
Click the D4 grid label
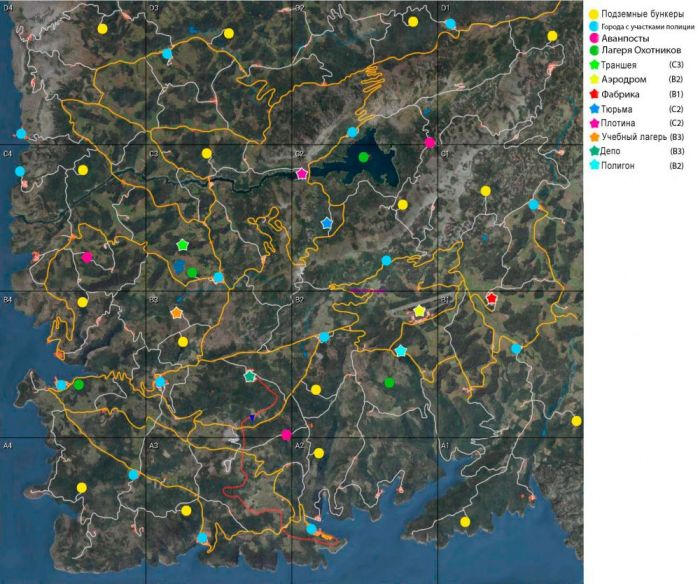click(9, 8)
